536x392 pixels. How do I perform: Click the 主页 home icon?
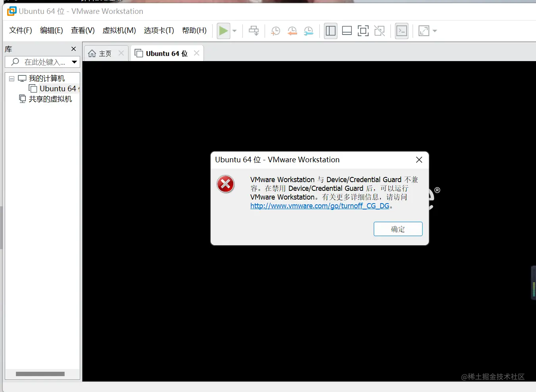click(92, 54)
